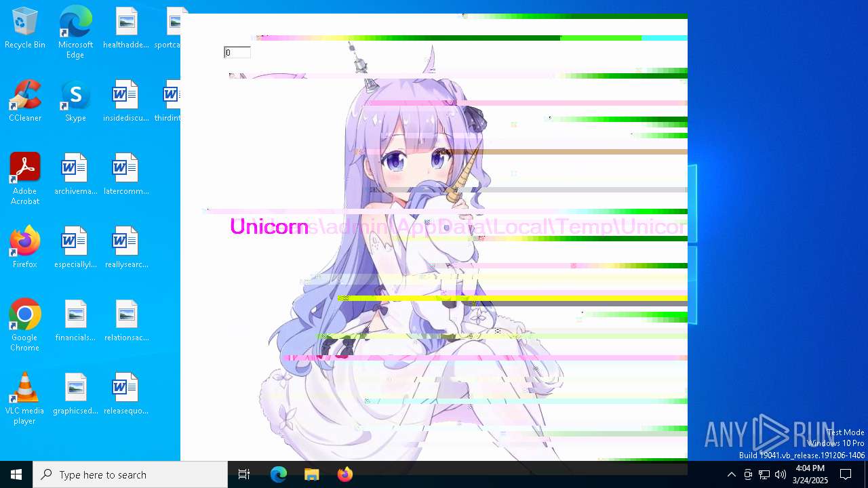This screenshot has width=868, height=488.
Task: Open File Explorer from the taskbar
Action: (x=312, y=474)
